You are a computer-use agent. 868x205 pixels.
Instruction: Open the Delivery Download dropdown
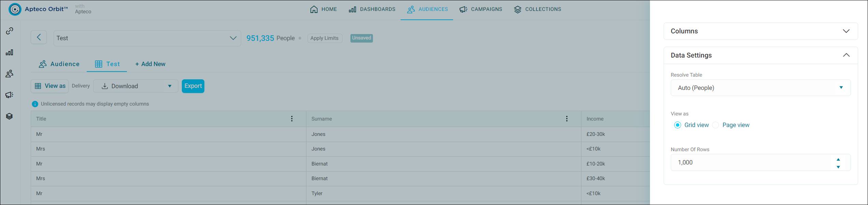point(136,86)
